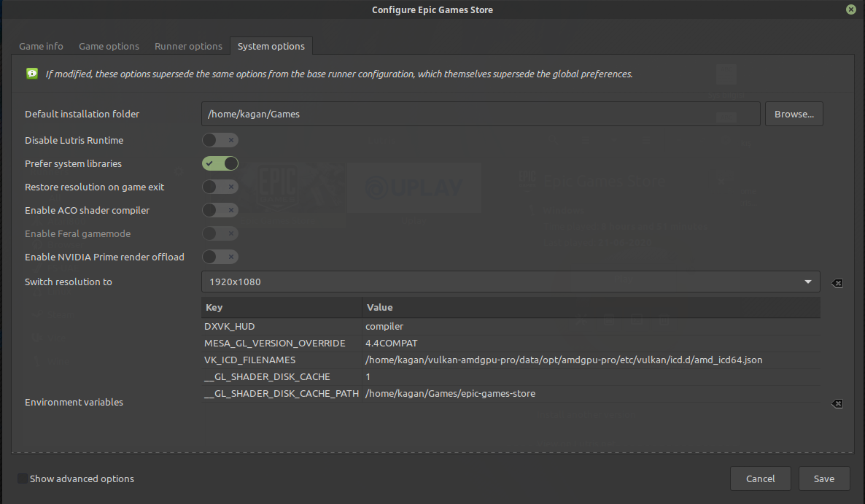Enable Restore resolution on game exit

220,187
